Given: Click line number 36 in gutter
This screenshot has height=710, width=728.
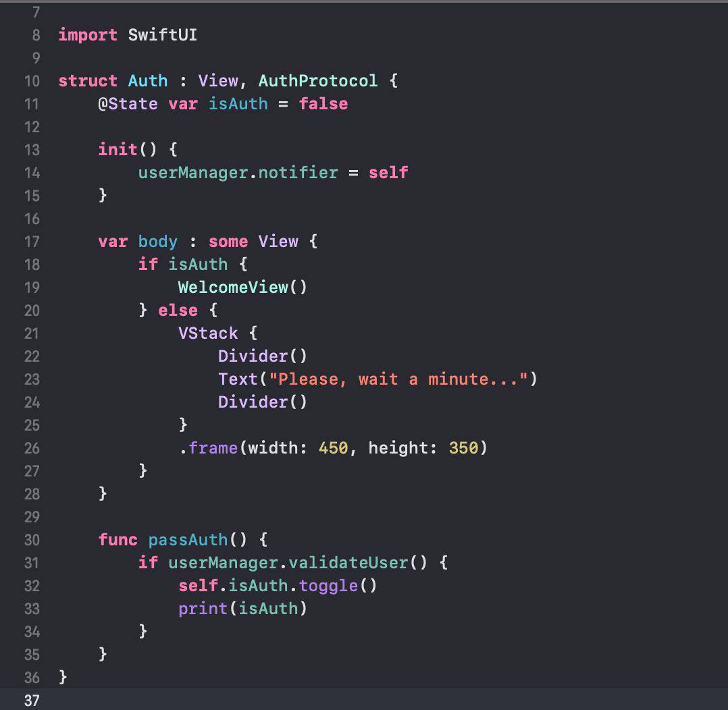Looking at the screenshot, I should click(x=32, y=678).
